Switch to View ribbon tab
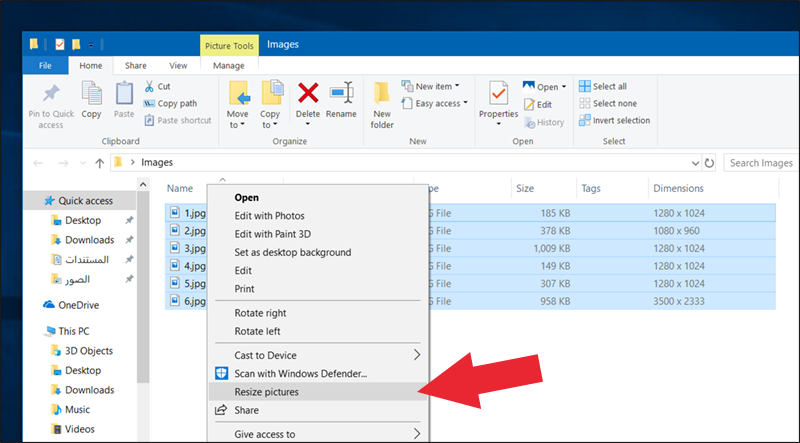Viewport: 800px width, 443px height. [x=178, y=65]
